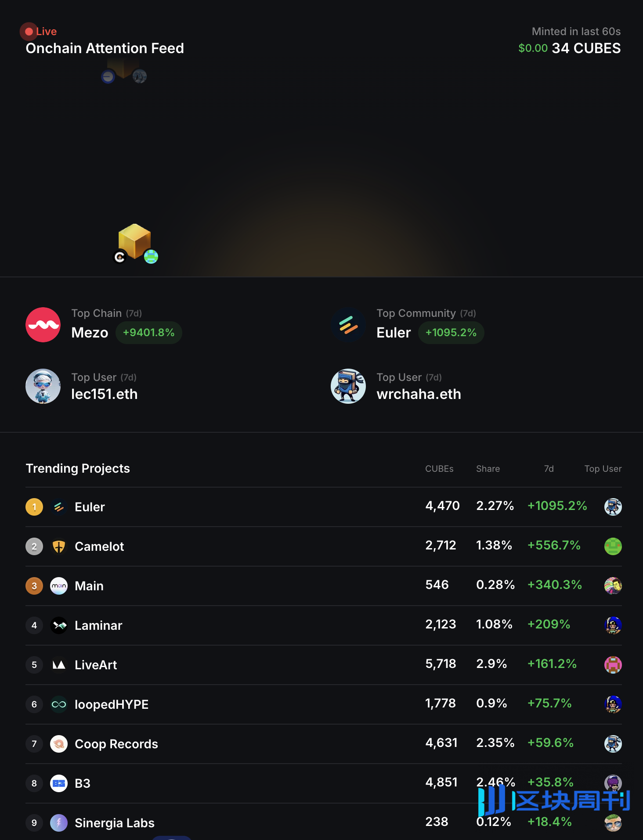Image resolution: width=643 pixels, height=840 pixels.
Task: Open the Euler project row
Action: 324,507
